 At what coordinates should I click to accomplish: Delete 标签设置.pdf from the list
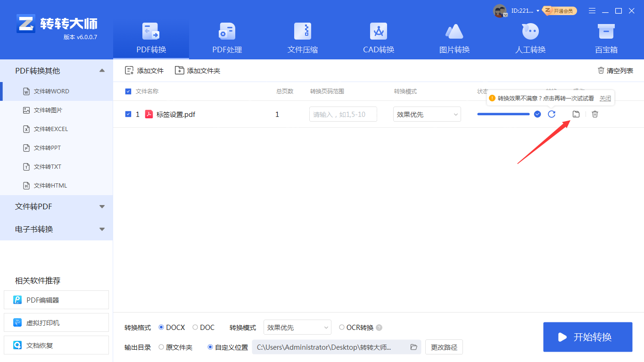(x=594, y=114)
